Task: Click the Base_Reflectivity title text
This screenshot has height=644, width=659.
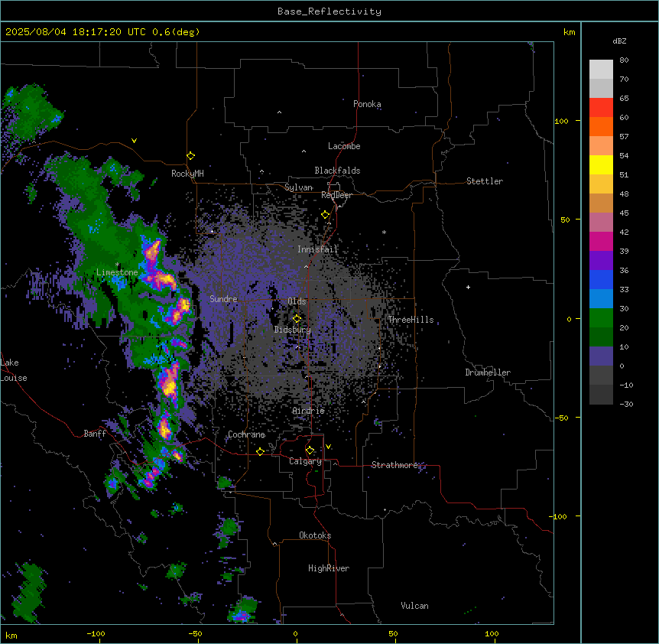Action: tap(329, 11)
